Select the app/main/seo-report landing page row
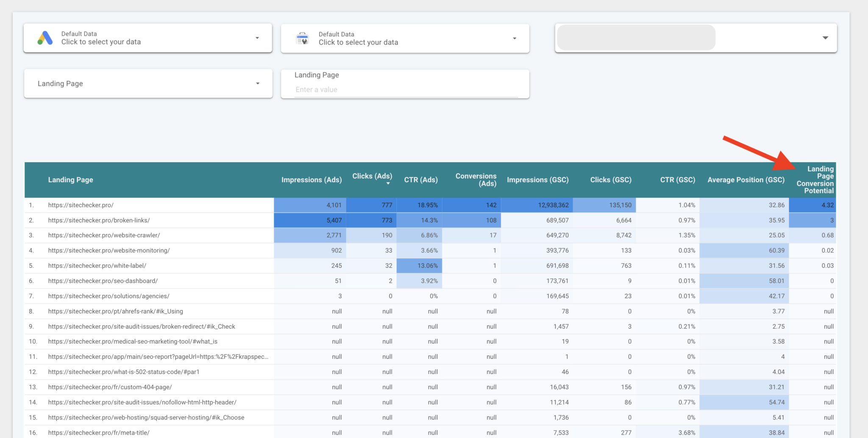The width and height of the screenshot is (868, 438). [430, 357]
